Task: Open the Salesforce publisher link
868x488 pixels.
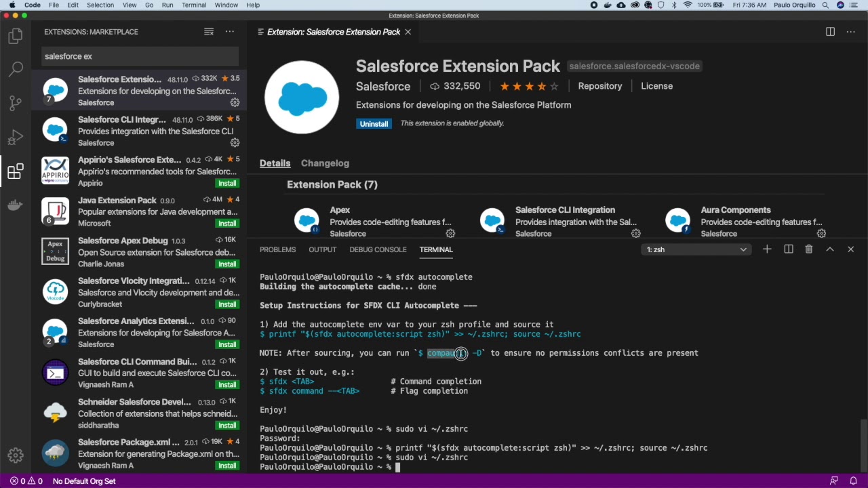Action: (x=383, y=86)
